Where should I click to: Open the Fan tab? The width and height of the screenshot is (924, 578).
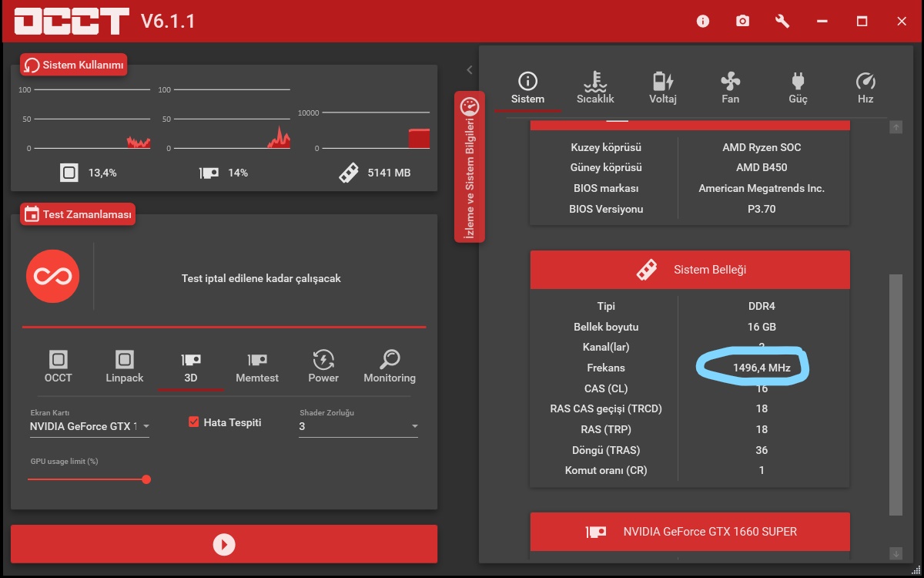(730, 88)
